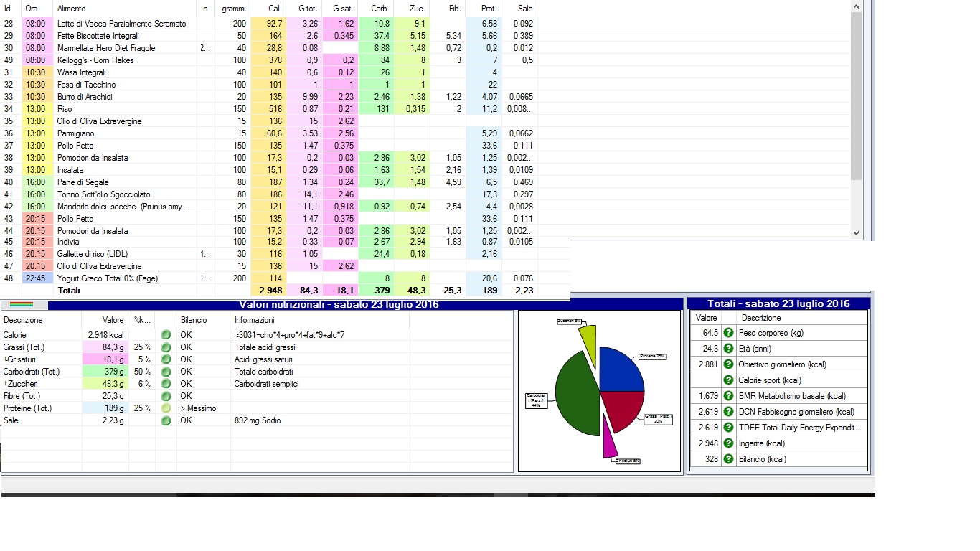Image resolution: width=980 pixels, height=551 pixels.
Task: Click yellow status indicator for Proteine (Tot.)
Action: coord(166,408)
